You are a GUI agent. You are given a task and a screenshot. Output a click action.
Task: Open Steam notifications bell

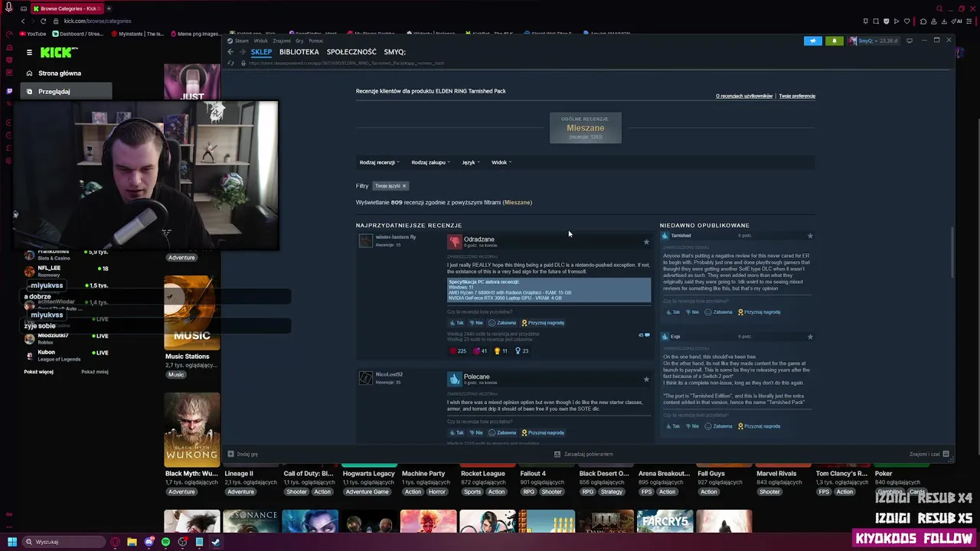tap(835, 41)
